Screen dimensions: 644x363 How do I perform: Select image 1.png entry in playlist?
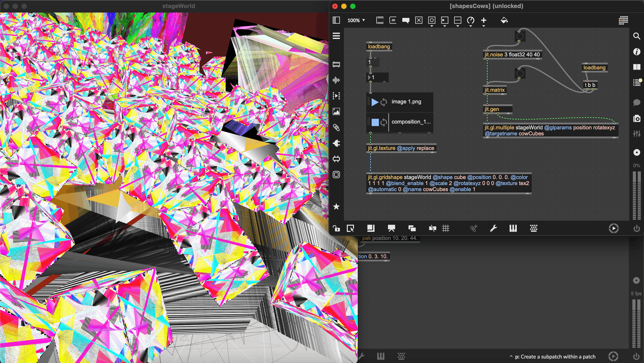pyautogui.click(x=406, y=102)
